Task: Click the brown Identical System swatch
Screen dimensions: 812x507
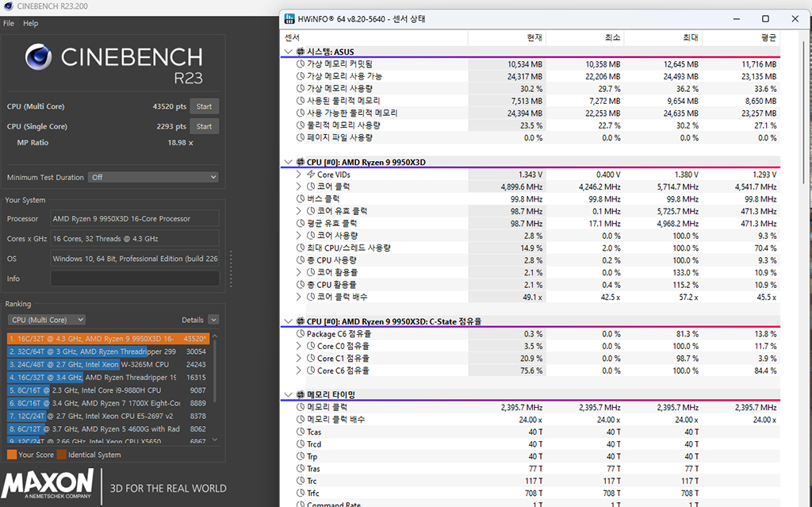Action: (62, 455)
